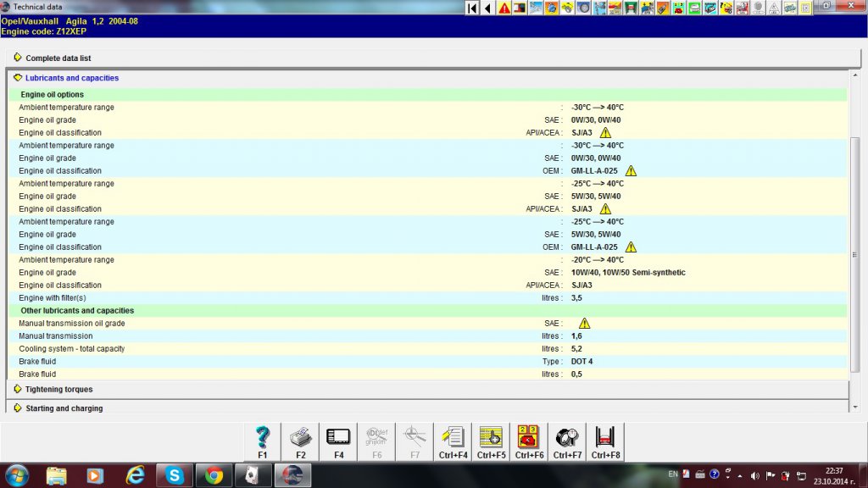
Task: Open the Ctrl+F5 list pointer tool
Action: 492,441
